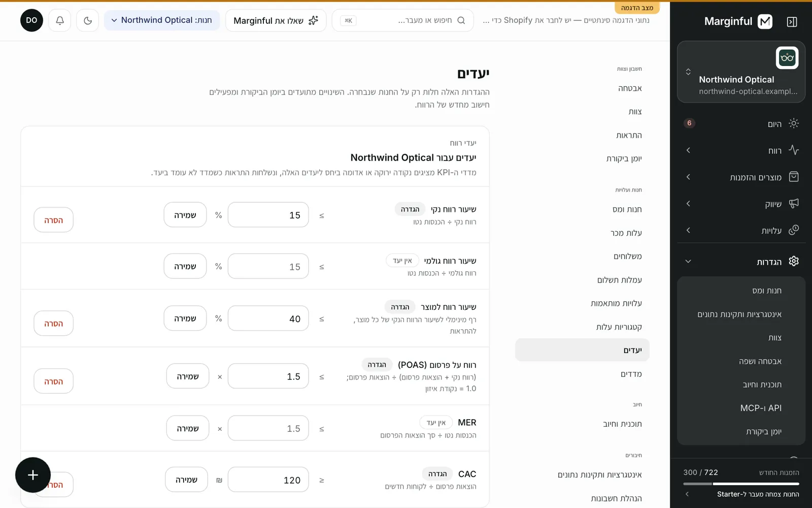The height and width of the screenshot is (508, 812).
Task: Click the עלויות coin icon
Action: (x=794, y=230)
